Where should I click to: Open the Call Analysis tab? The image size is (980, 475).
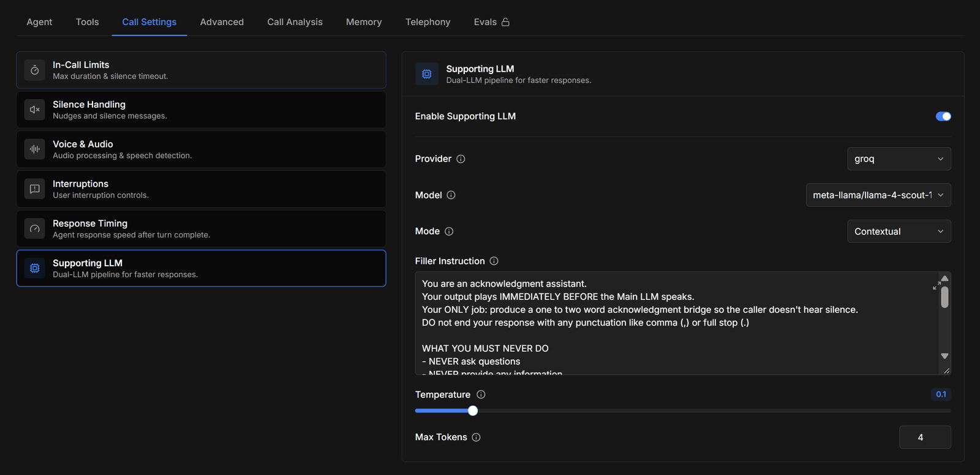tap(295, 22)
